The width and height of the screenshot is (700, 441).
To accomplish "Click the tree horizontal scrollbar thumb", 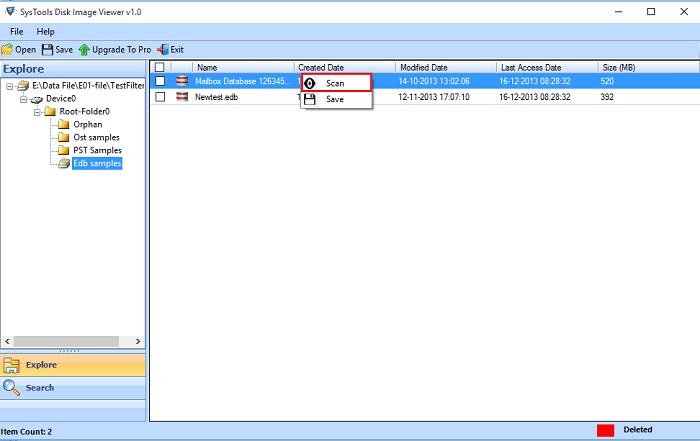I will [66, 341].
